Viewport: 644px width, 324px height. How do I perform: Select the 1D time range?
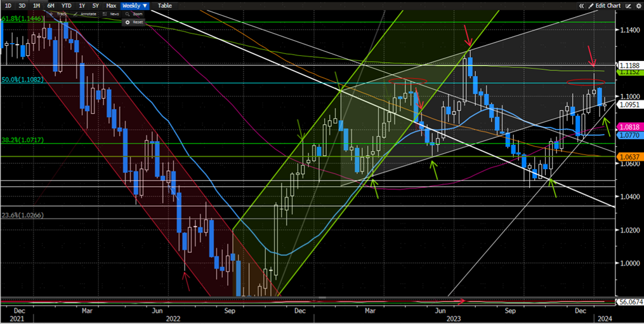coord(8,6)
